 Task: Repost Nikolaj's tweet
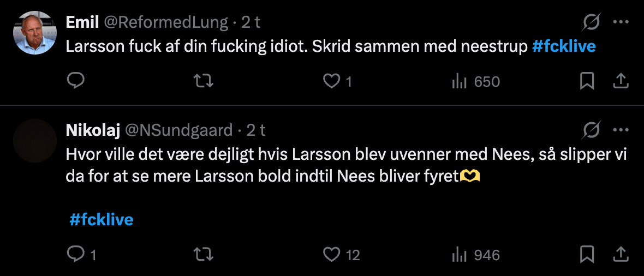[204, 254]
